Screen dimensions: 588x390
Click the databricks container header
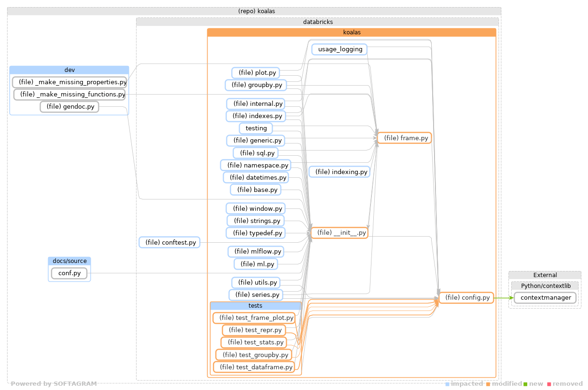point(318,22)
